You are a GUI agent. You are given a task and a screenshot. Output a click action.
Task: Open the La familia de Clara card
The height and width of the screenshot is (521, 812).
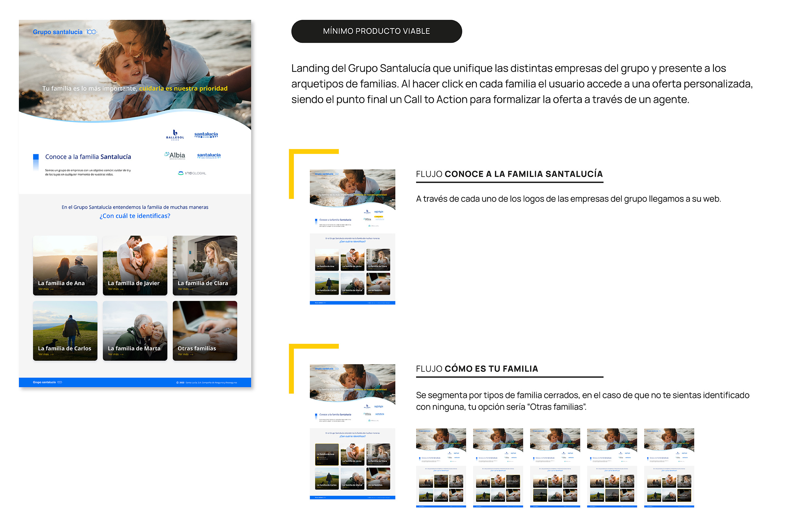pos(205,265)
